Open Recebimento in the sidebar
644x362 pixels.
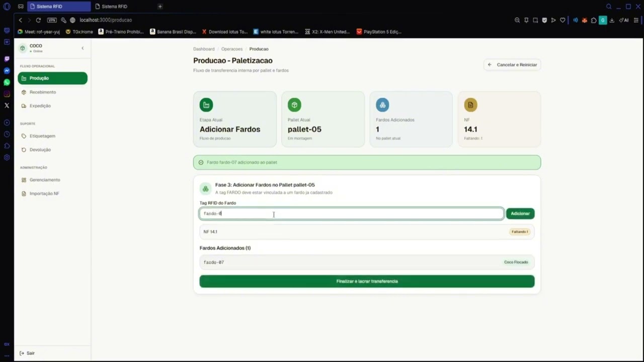(x=52, y=92)
